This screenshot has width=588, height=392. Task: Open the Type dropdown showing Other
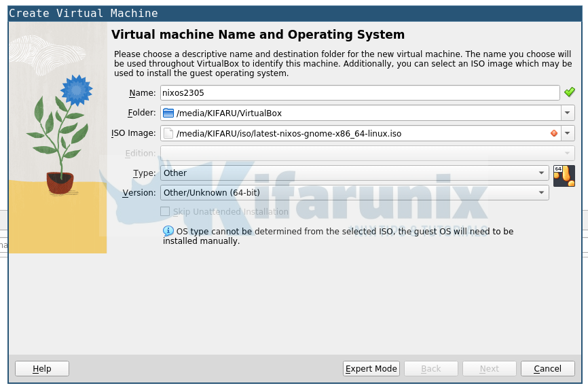(354, 173)
